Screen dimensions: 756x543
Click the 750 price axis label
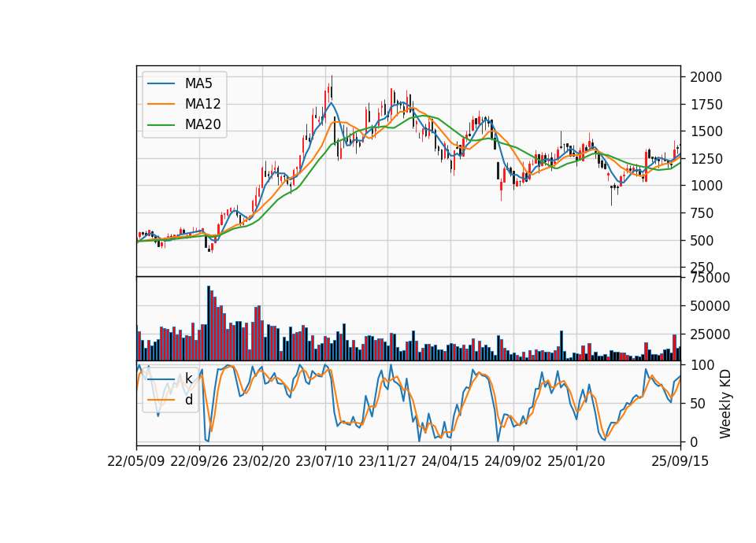(702, 213)
